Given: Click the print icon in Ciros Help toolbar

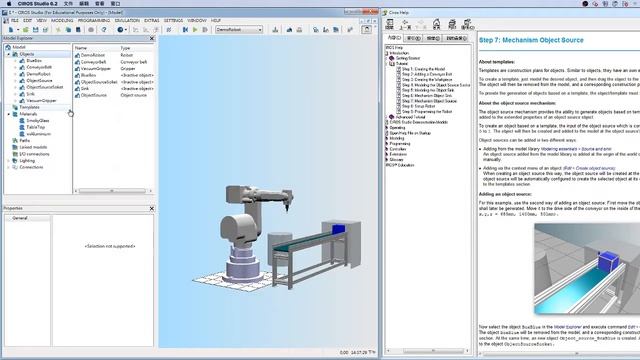Looking at the screenshot, I should 452,24.
